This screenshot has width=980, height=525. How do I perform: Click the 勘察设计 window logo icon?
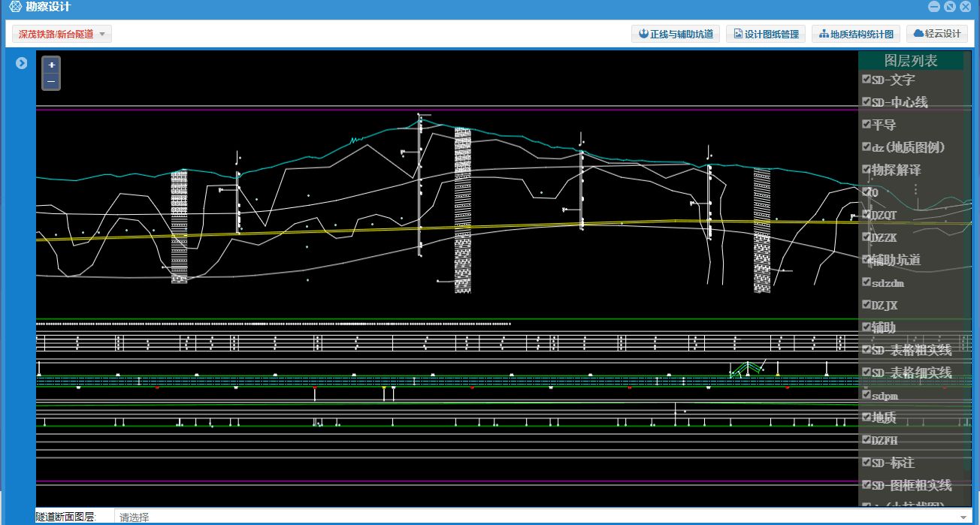tap(14, 7)
